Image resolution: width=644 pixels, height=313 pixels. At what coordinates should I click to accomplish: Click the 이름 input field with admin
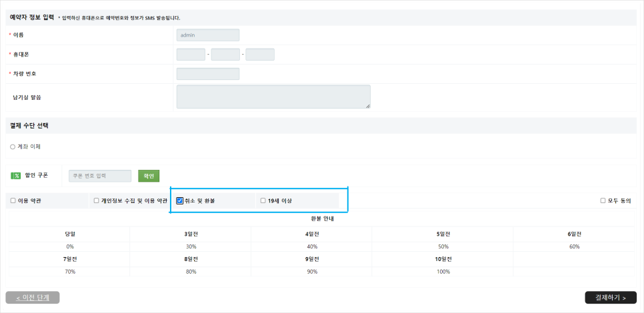pos(208,35)
